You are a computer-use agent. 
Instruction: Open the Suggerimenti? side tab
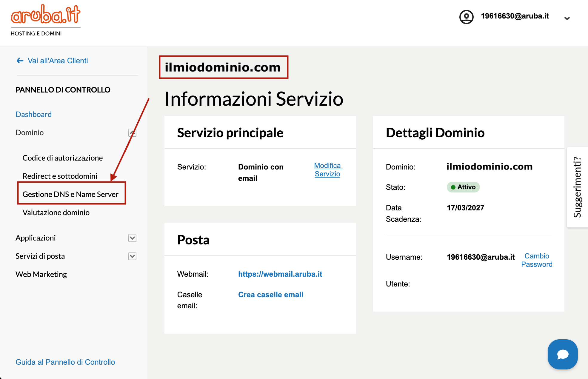click(x=578, y=187)
